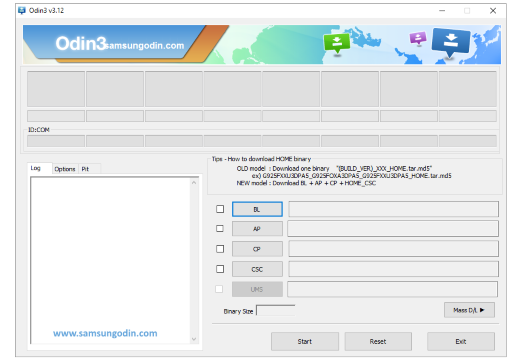Switch to the Options tab
520x360 pixels.
65,169
